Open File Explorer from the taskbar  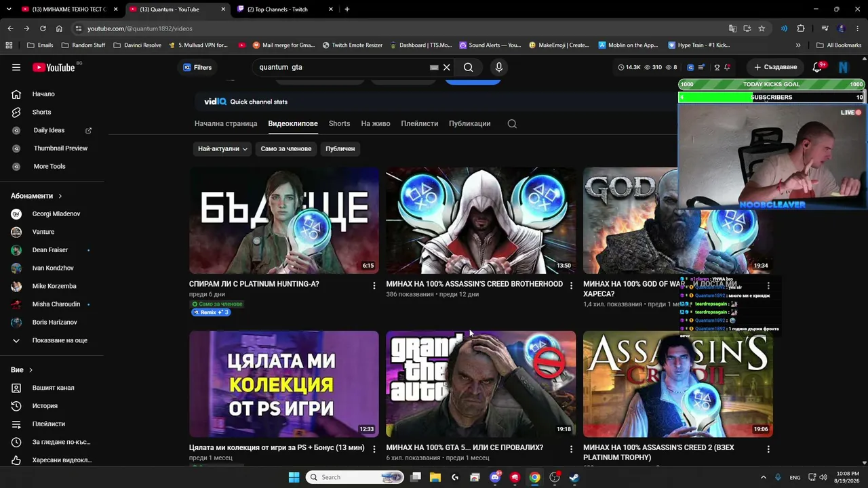[435, 477]
